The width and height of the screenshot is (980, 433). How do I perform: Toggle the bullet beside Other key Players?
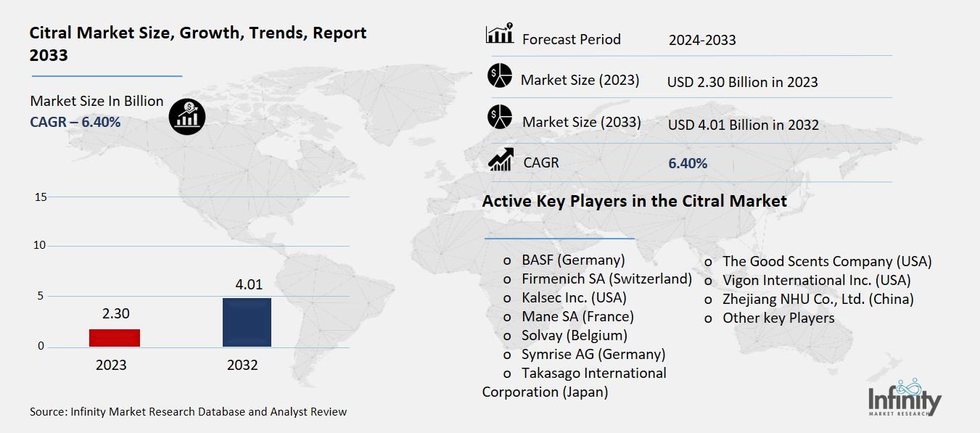(x=707, y=318)
